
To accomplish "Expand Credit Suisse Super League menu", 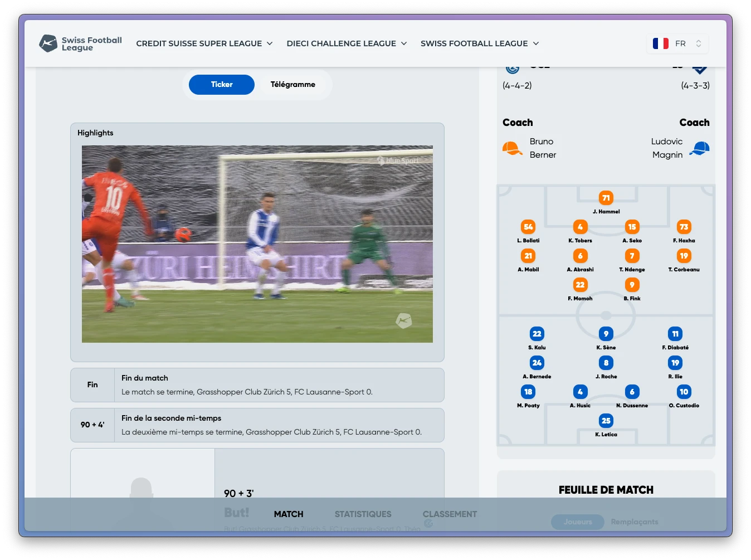I will pos(204,43).
